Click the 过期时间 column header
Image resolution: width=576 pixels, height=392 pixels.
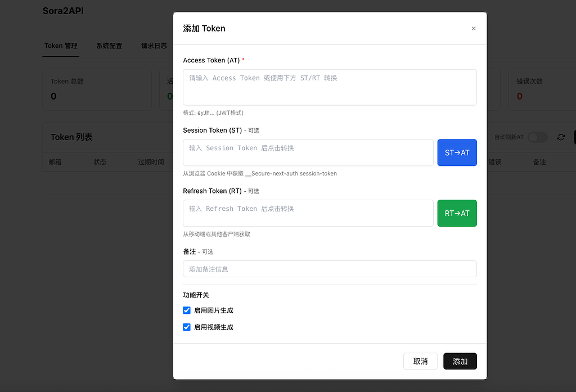151,162
